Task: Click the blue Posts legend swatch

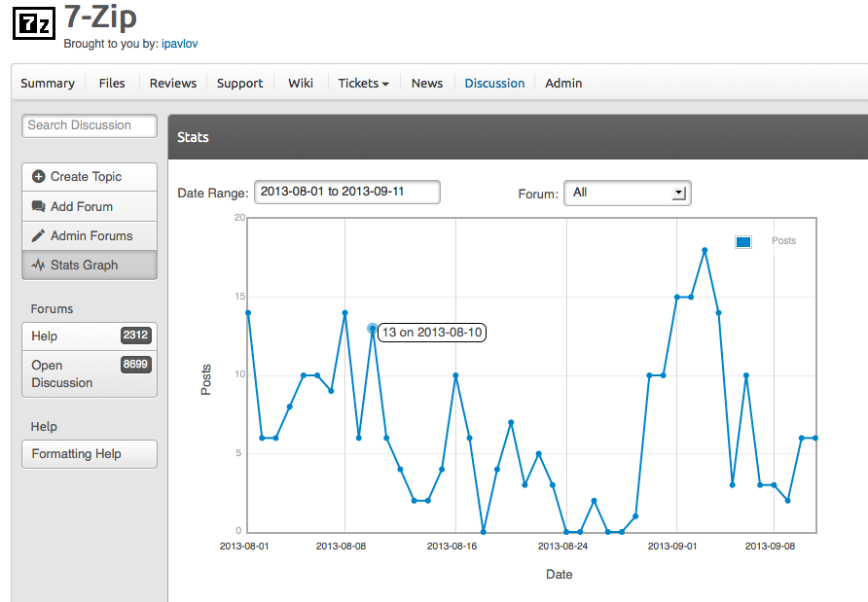Action: (x=743, y=241)
